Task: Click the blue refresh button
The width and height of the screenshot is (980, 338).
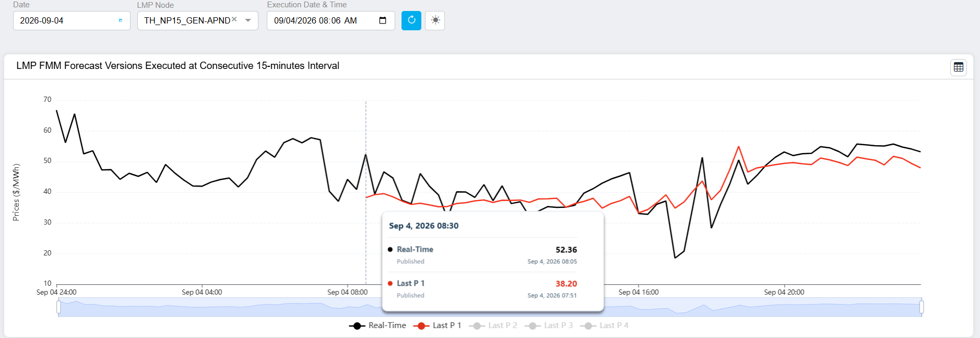Action: [411, 20]
